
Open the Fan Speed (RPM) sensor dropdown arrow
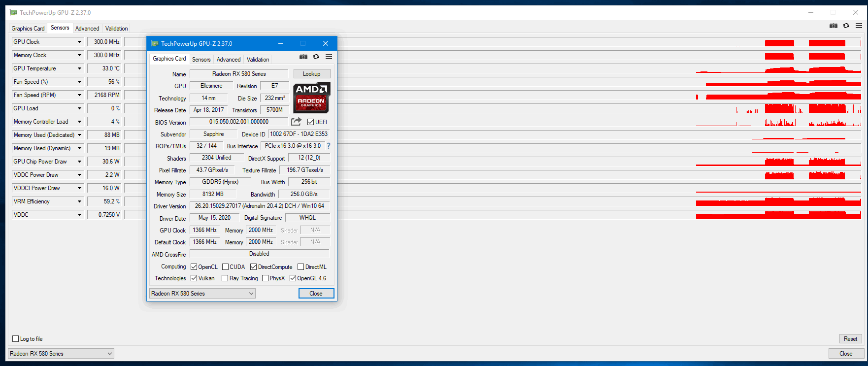[x=79, y=95]
